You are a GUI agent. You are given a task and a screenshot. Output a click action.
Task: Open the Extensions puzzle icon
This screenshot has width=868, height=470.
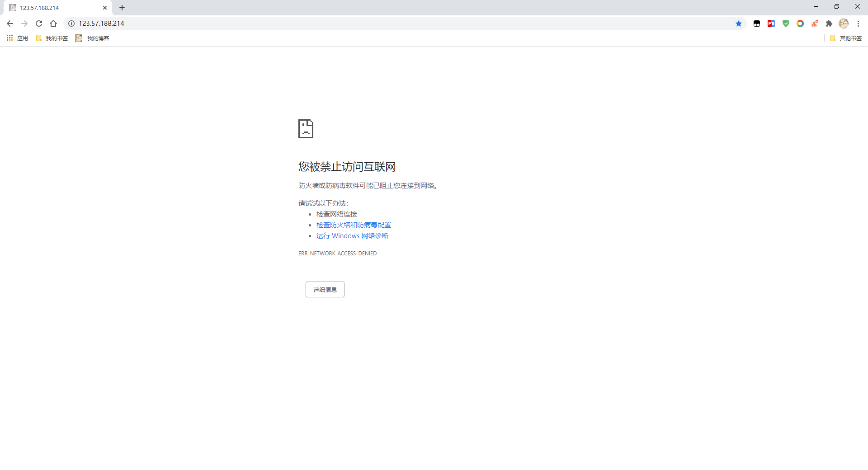pyautogui.click(x=829, y=23)
